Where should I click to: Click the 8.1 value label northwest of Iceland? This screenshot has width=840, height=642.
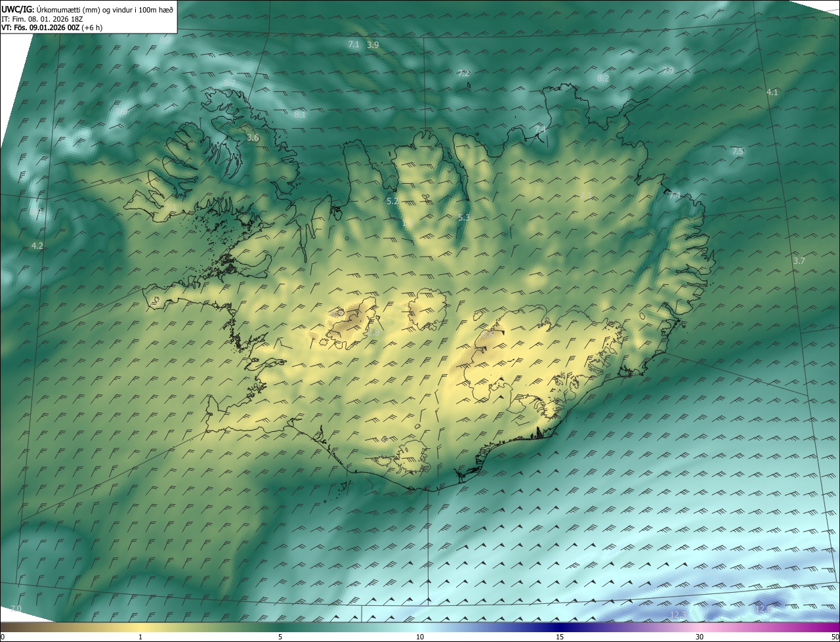(300, 114)
